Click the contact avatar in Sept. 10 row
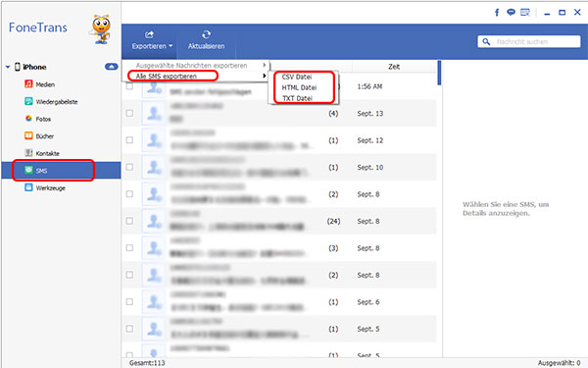 point(154,167)
